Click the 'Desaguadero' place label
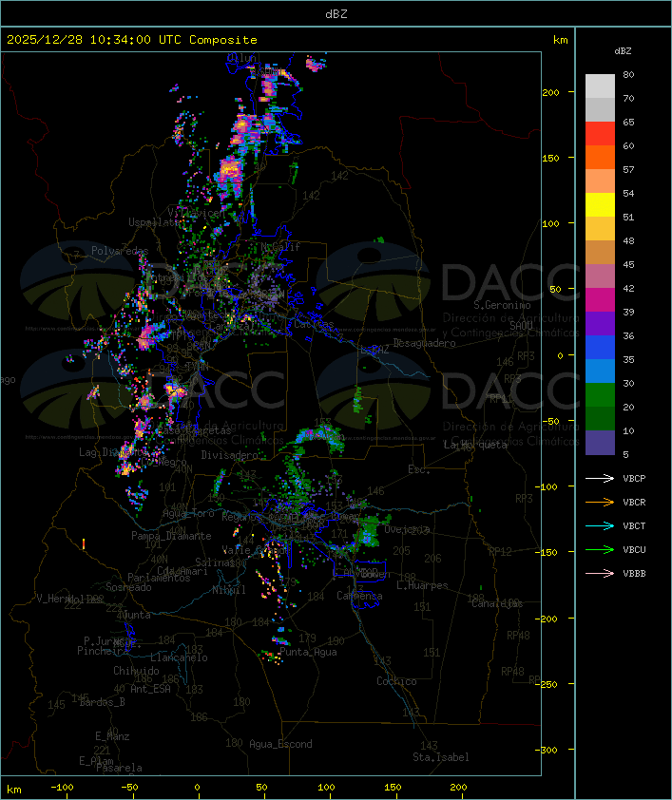This screenshot has width=672, height=800. point(424,343)
